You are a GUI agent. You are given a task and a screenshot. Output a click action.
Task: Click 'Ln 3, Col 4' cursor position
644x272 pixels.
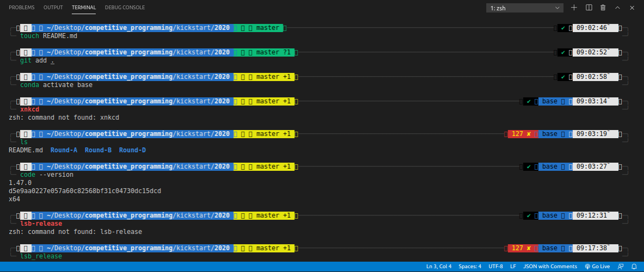pos(438,267)
